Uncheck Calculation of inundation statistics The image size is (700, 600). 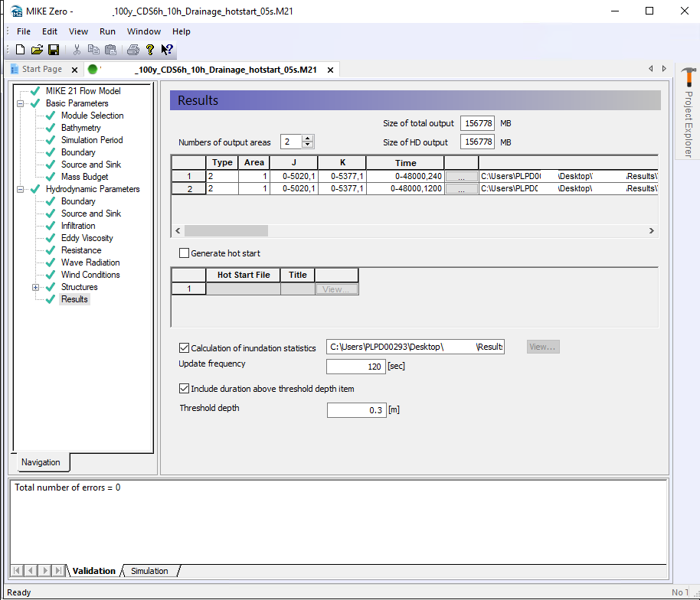click(x=184, y=347)
